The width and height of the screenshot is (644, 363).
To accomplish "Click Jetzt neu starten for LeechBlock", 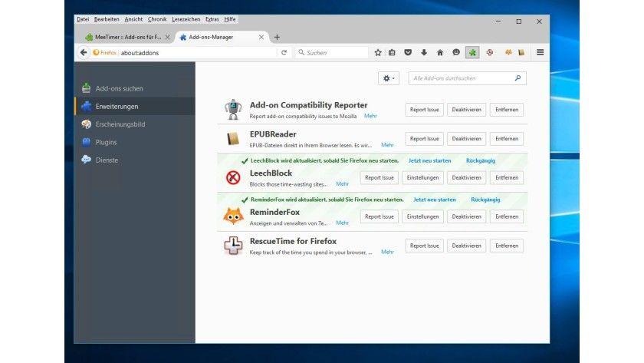I will (429, 160).
